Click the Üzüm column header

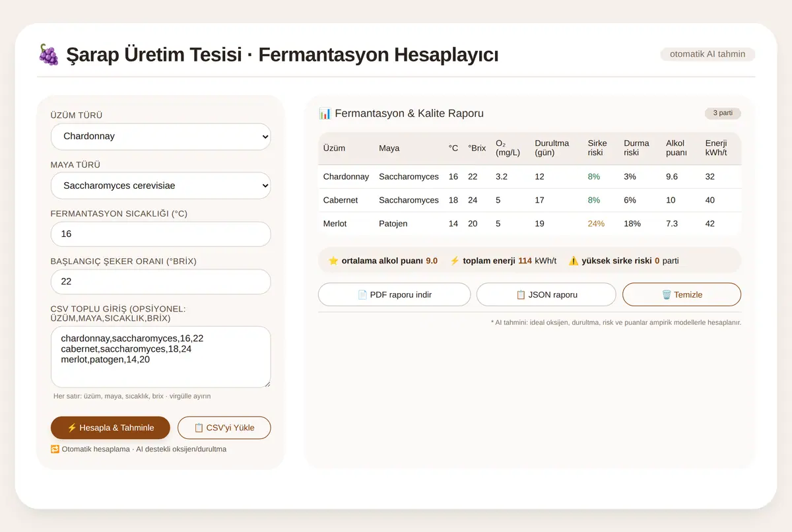tap(334, 149)
